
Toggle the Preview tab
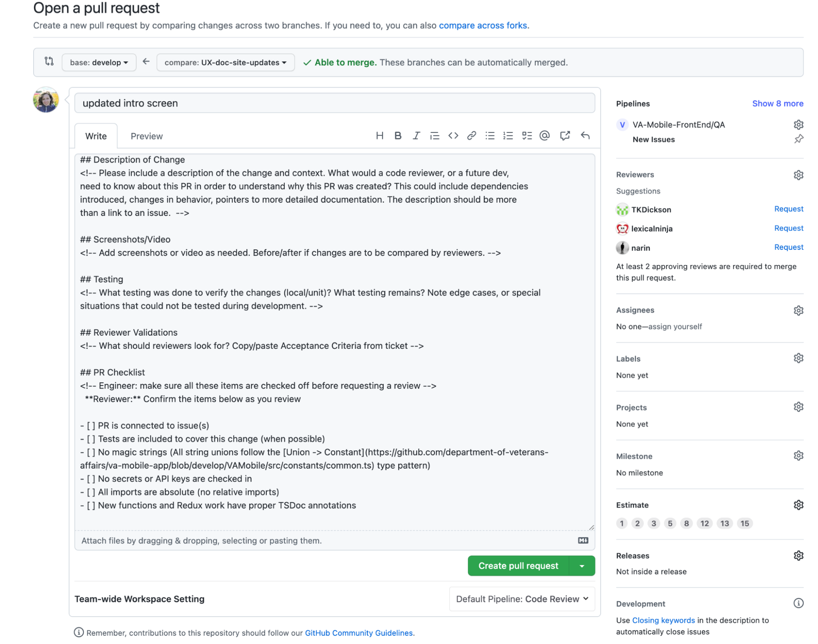click(146, 135)
